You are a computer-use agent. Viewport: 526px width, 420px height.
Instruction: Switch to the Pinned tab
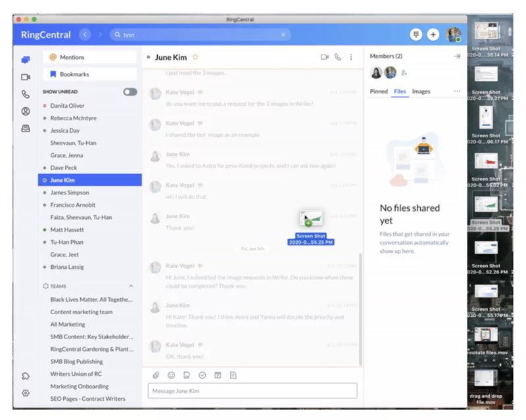click(x=379, y=91)
